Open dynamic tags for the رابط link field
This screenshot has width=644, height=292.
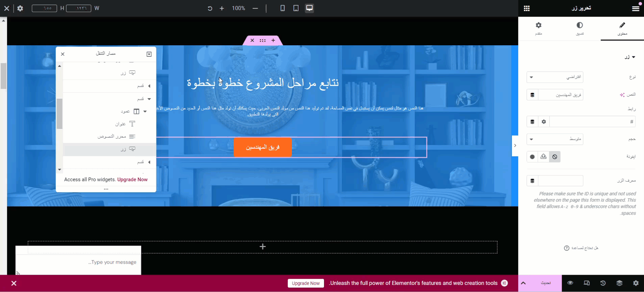(532, 122)
